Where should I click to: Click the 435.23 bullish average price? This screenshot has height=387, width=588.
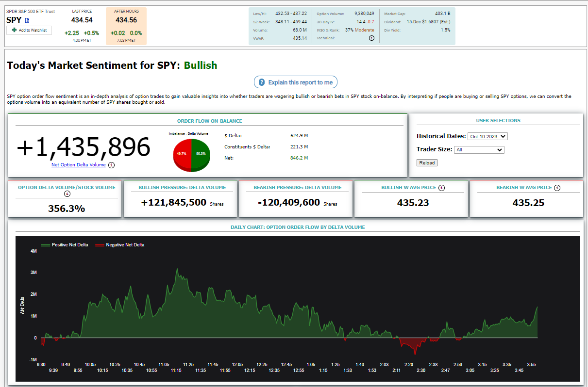(413, 203)
